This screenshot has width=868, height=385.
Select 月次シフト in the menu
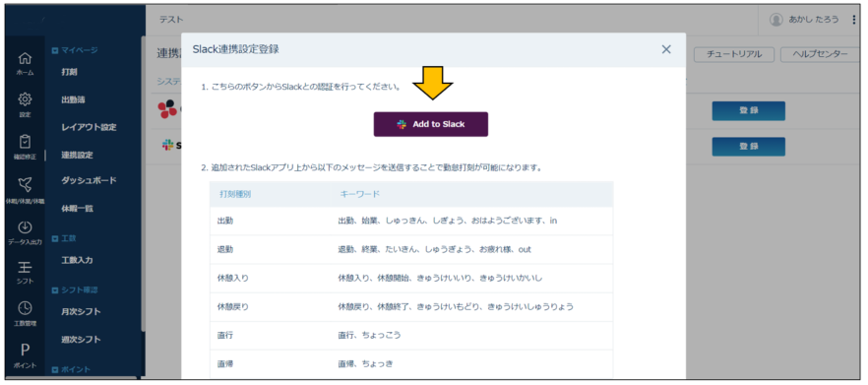81,311
